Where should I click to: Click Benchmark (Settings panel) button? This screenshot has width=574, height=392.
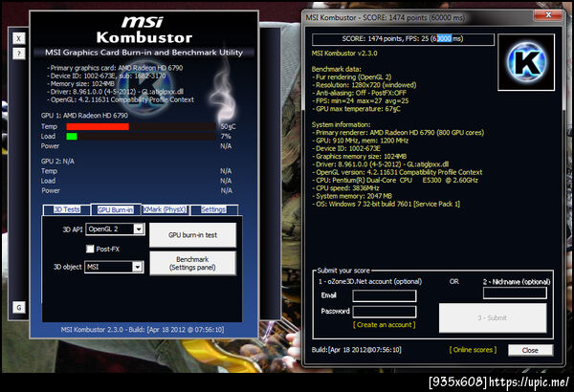click(192, 263)
